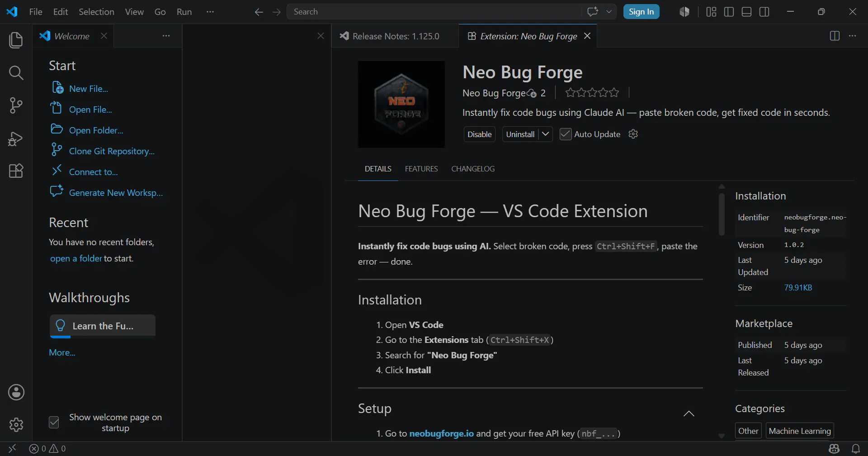Toggle Show welcome page on startup
The width and height of the screenshot is (868, 456).
[54, 423]
